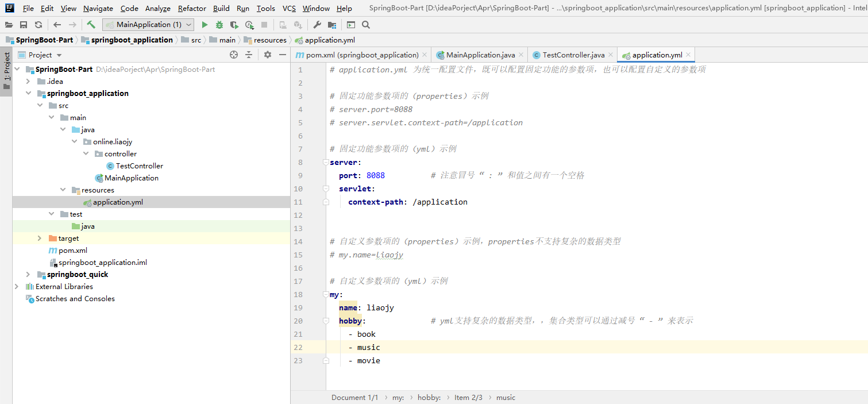
Task: Collapse the online.liaojy package arrow
Action: tap(74, 141)
